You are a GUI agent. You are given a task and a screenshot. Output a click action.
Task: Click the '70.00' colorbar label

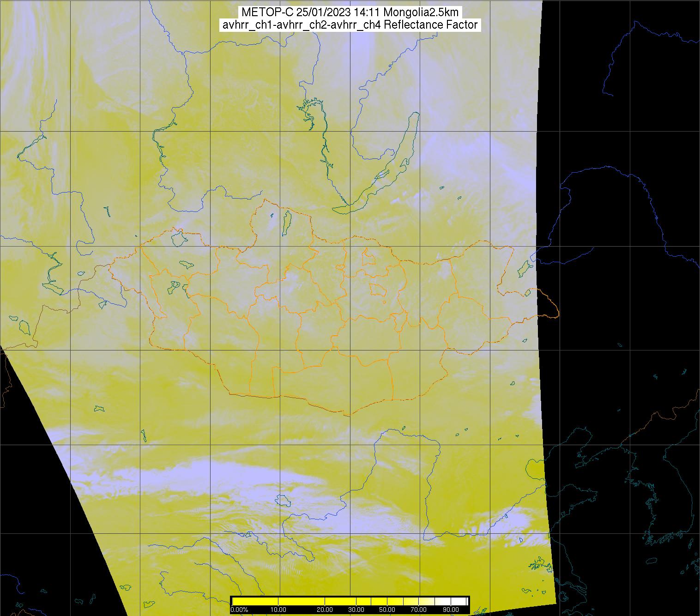click(x=419, y=610)
